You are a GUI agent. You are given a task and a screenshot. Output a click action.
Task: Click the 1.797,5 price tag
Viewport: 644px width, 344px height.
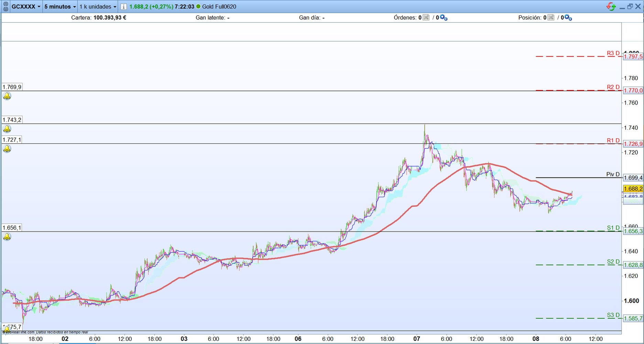coord(633,56)
